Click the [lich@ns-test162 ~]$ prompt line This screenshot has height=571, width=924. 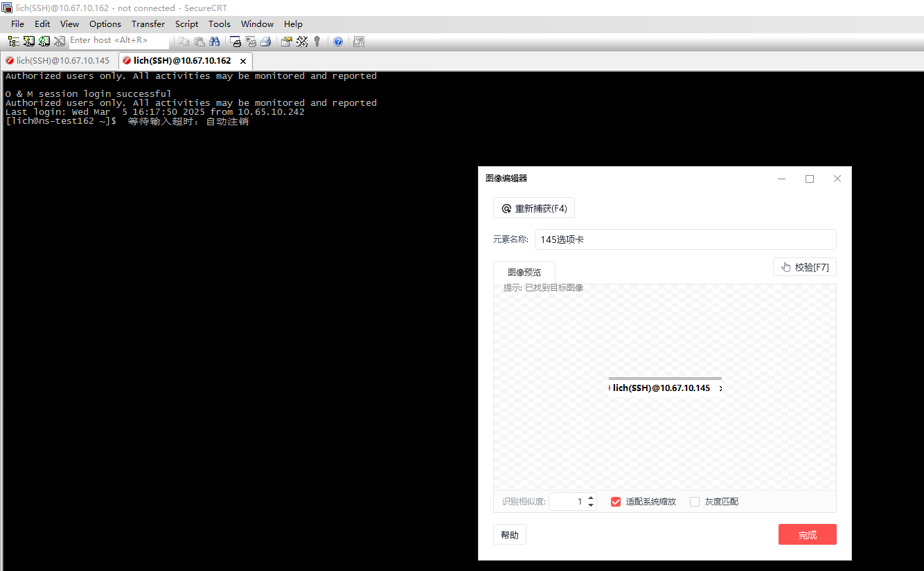127,121
